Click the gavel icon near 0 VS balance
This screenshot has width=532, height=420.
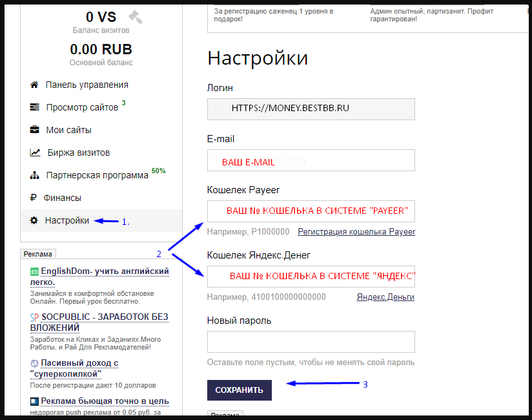tap(135, 17)
